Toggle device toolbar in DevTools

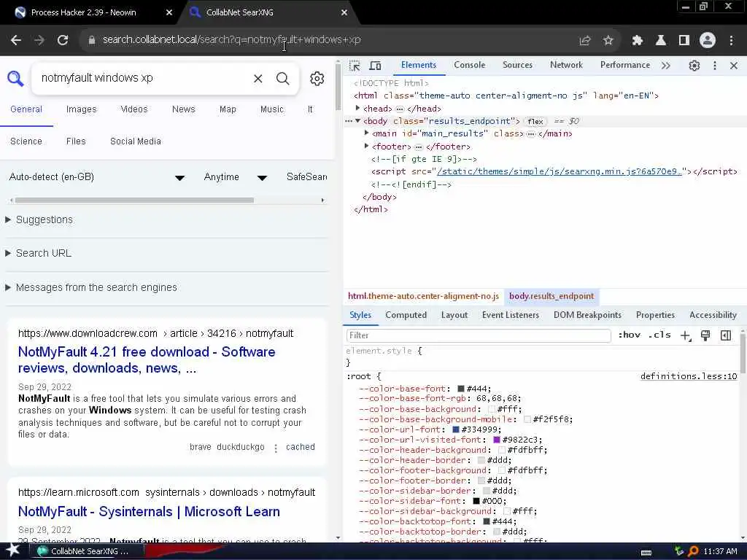[376, 65]
